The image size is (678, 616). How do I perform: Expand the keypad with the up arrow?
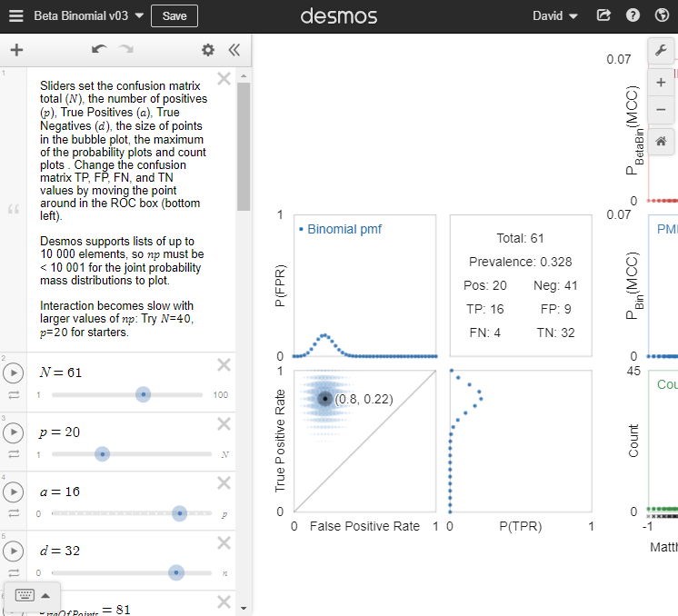tap(45, 596)
